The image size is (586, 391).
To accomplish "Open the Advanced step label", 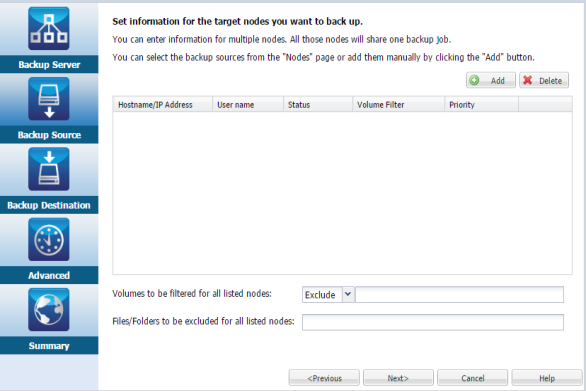I will pos(49,275).
